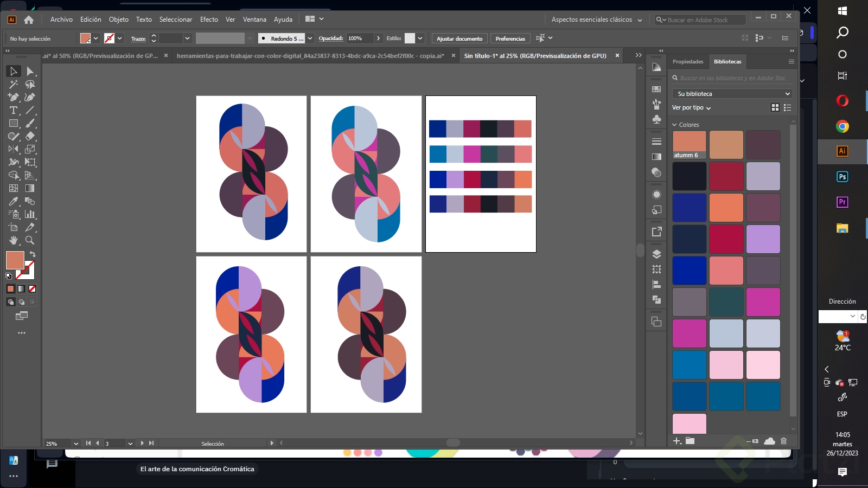This screenshot has height=488, width=868.
Task: Delete the selected library item with trash icon
Action: point(783,441)
